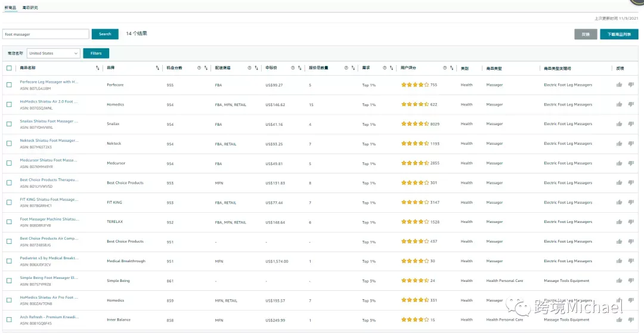The width and height of the screenshot is (644, 335).
Task: Sort by the total offers column arrows
Action: [x=353, y=68]
